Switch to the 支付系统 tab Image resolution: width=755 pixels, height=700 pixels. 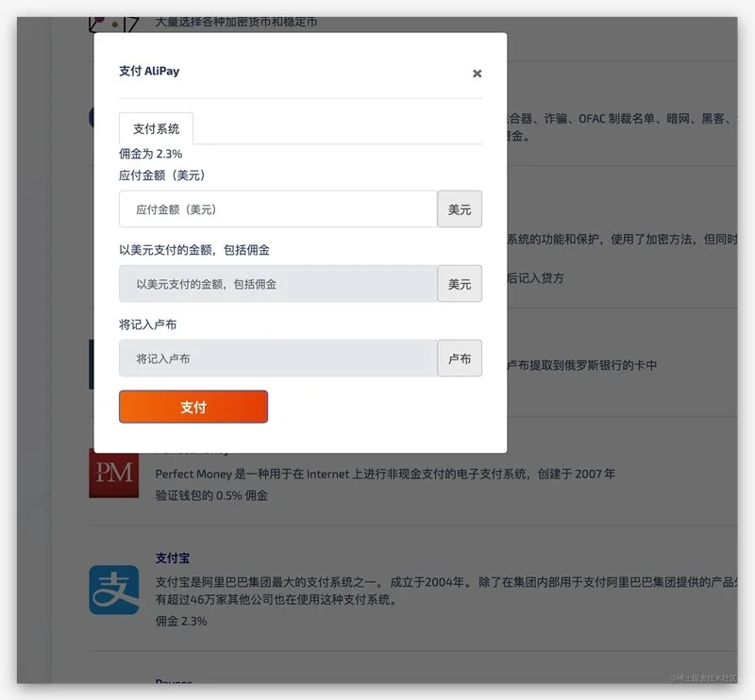(x=154, y=129)
